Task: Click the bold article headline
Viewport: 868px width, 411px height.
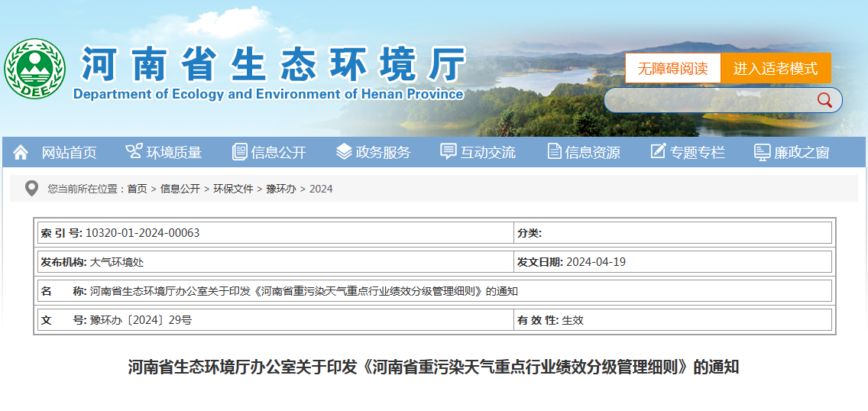Action: [434, 367]
